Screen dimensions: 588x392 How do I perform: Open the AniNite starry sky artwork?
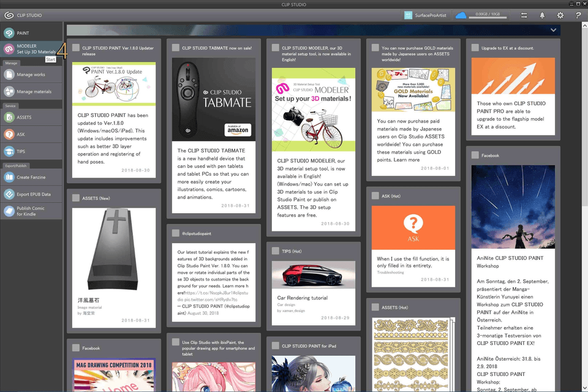[513, 207]
